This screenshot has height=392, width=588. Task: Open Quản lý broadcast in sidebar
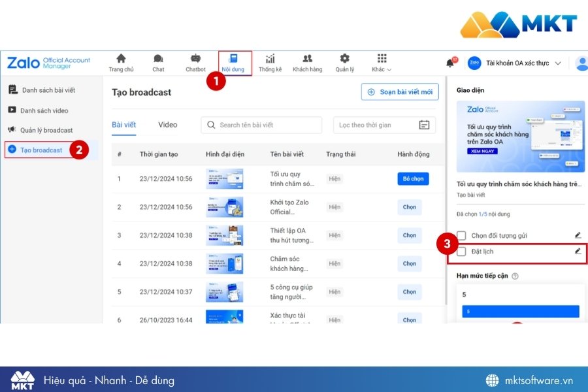[46, 130]
